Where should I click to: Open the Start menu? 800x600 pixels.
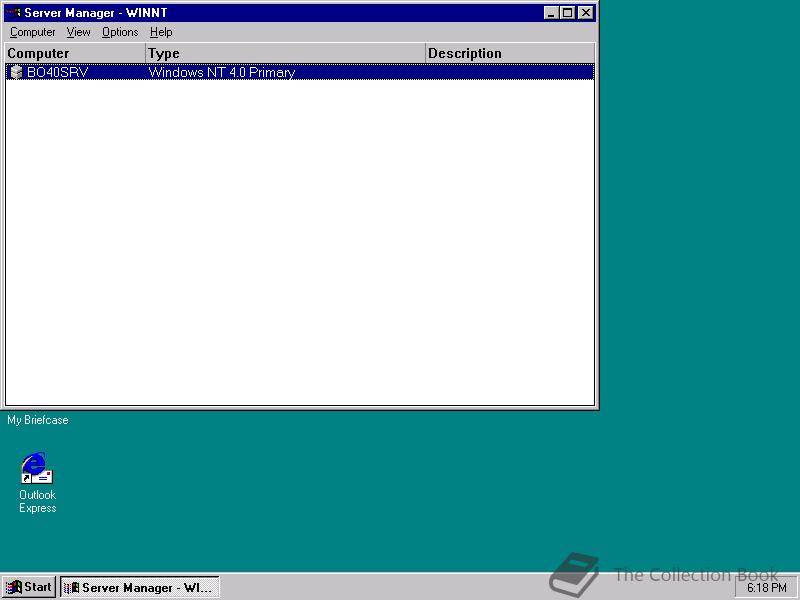pos(29,587)
